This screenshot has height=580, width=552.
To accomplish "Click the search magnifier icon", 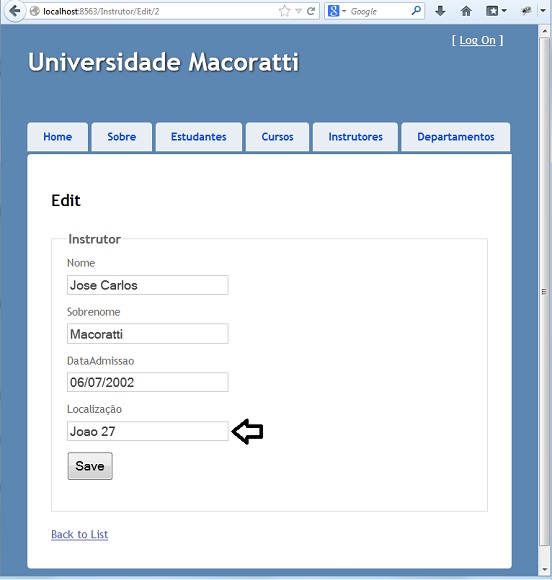I will (x=416, y=11).
